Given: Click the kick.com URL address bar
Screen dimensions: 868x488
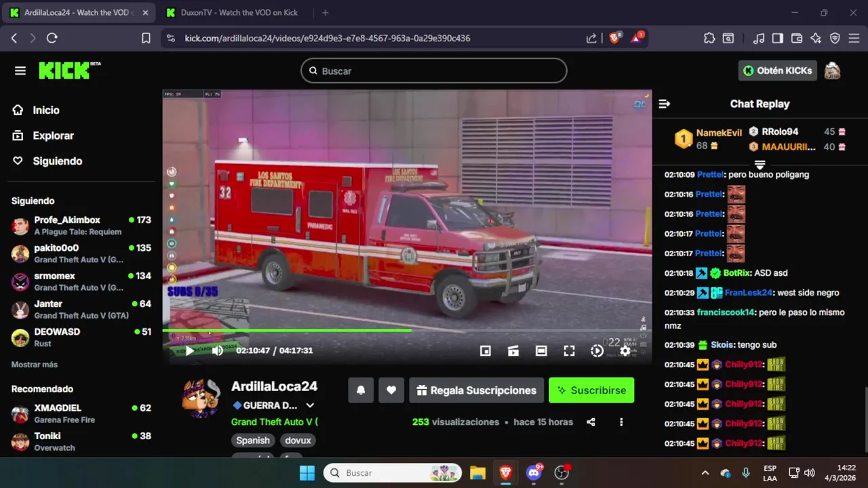Looking at the screenshot, I should click(328, 39).
